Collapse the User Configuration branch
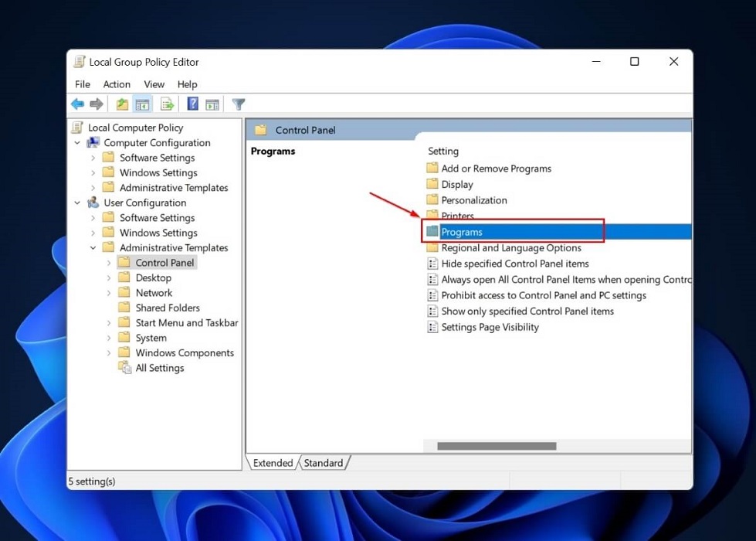The height and width of the screenshot is (541, 756). pyautogui.click(x=76, y=202)
